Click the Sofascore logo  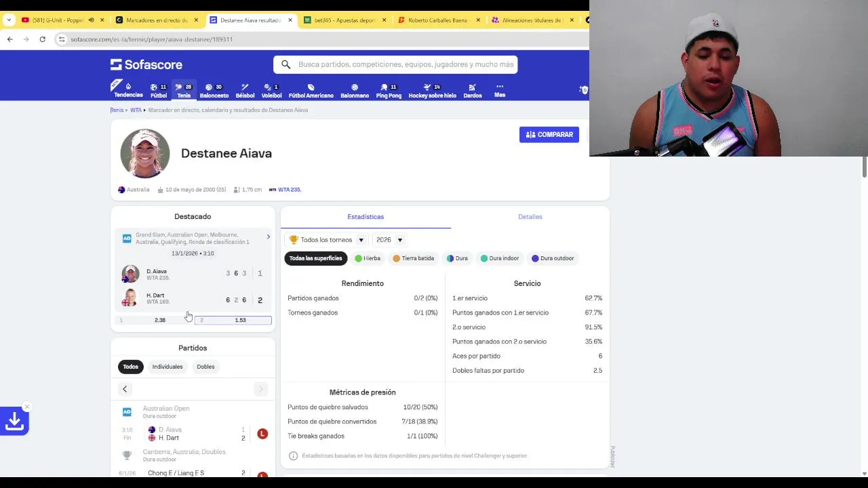click(x=146, y=64)
